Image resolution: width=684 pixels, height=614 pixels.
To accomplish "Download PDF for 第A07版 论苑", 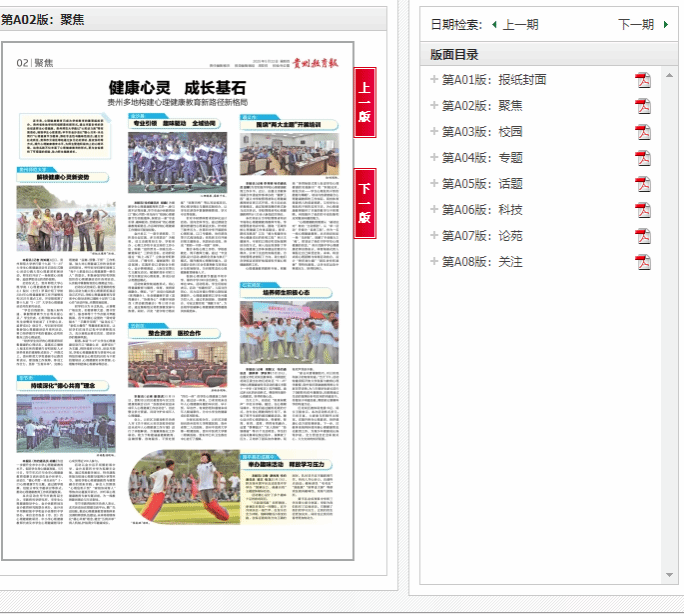I will [643, 236].
